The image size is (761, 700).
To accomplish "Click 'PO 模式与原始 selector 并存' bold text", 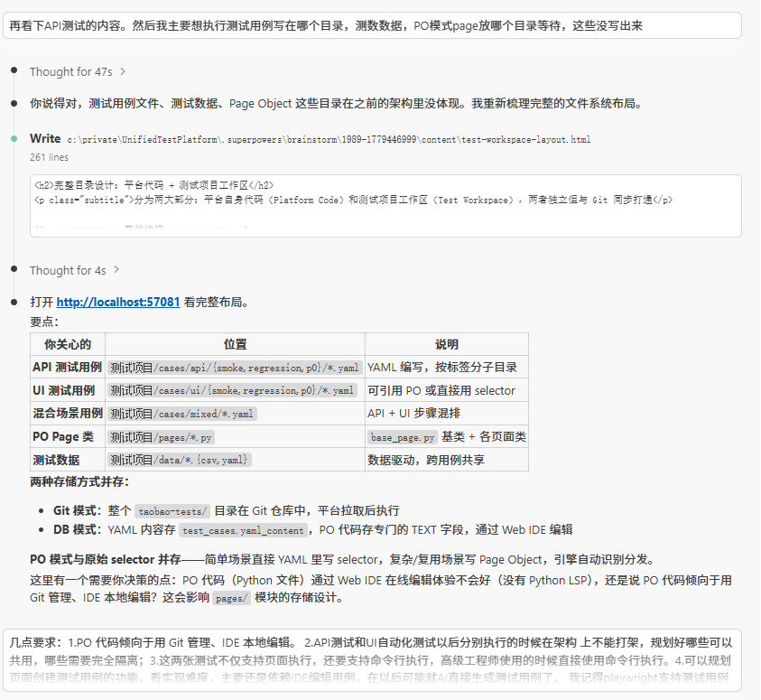I will pyautogui.click(x=106, y=560).
